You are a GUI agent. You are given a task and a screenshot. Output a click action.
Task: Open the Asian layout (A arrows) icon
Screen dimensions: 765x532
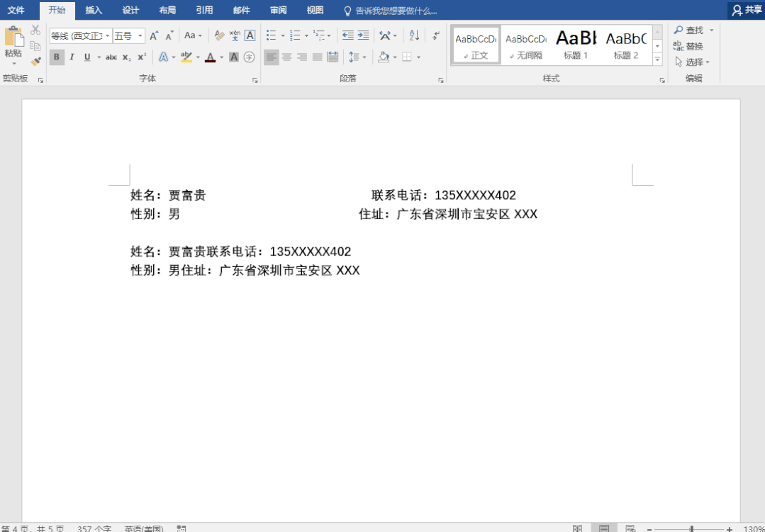[385, 35]
